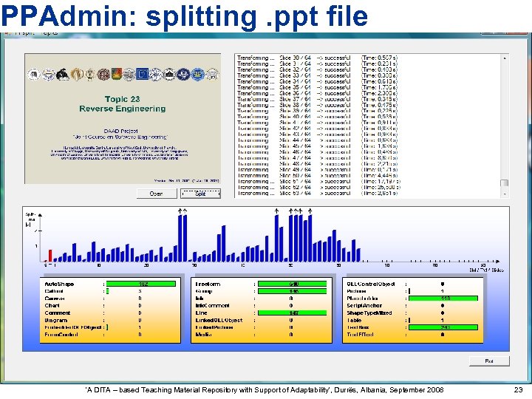This screenshot has height=399, width=532.
Task: Click the 'TextEffect' label
Action: [360, 335]
